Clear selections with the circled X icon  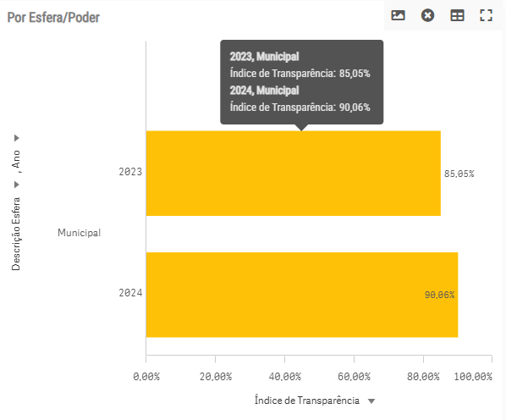(x=427, y=15)
